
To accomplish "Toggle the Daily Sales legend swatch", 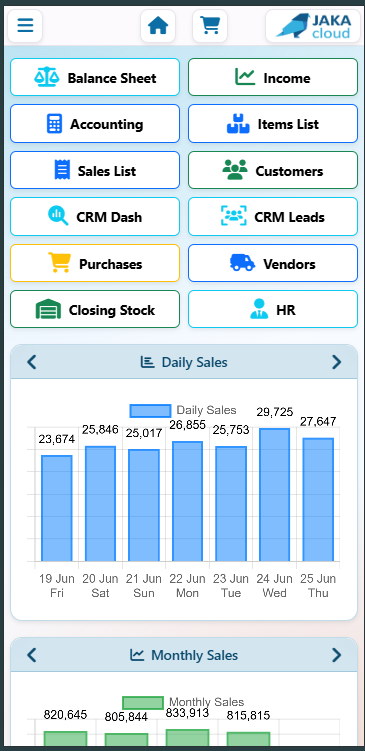I will (150, 410).
